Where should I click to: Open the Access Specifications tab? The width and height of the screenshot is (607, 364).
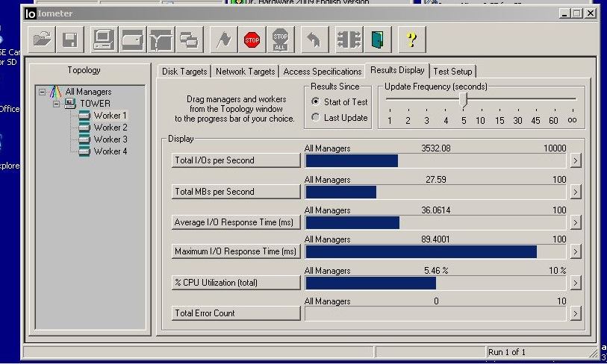click(x=322, y=72)
